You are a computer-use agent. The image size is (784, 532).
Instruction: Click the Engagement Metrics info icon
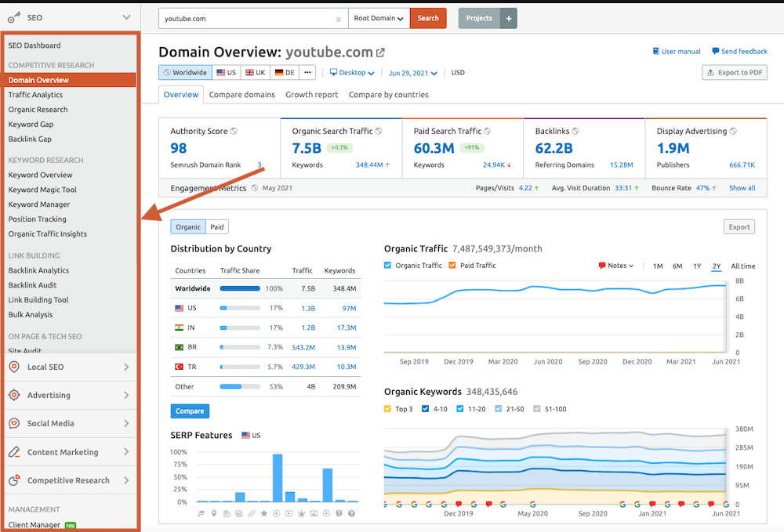(x=255, y=188)
